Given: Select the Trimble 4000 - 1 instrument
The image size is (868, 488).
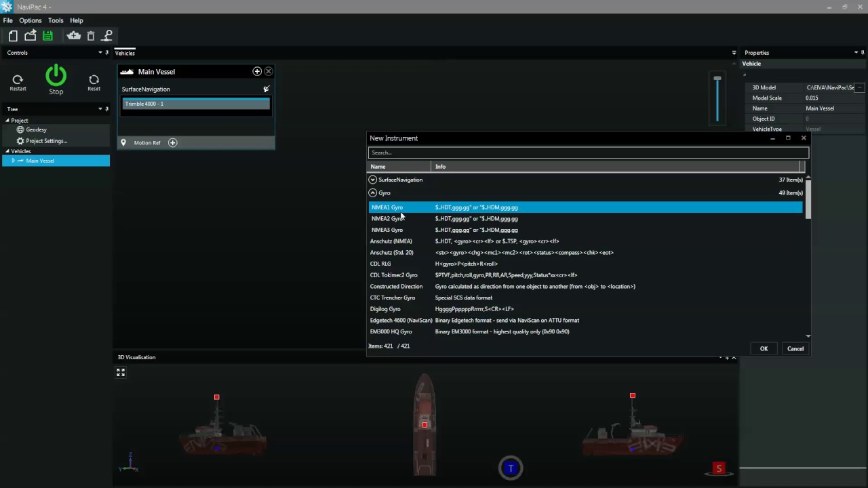Looking at the screenshot, I should tap(196, 104).
